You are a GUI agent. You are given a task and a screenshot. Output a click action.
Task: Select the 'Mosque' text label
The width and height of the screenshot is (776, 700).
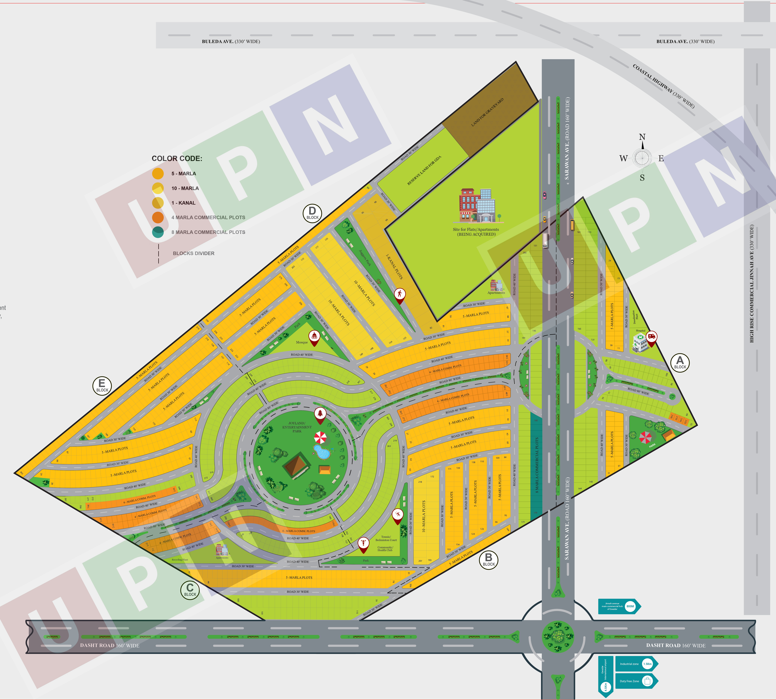(302, 342)
